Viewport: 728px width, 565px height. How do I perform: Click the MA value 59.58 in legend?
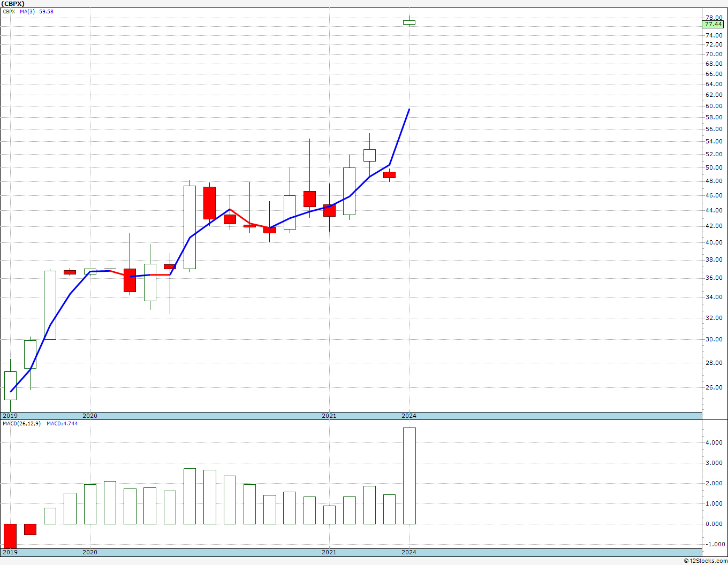point(47,12)
